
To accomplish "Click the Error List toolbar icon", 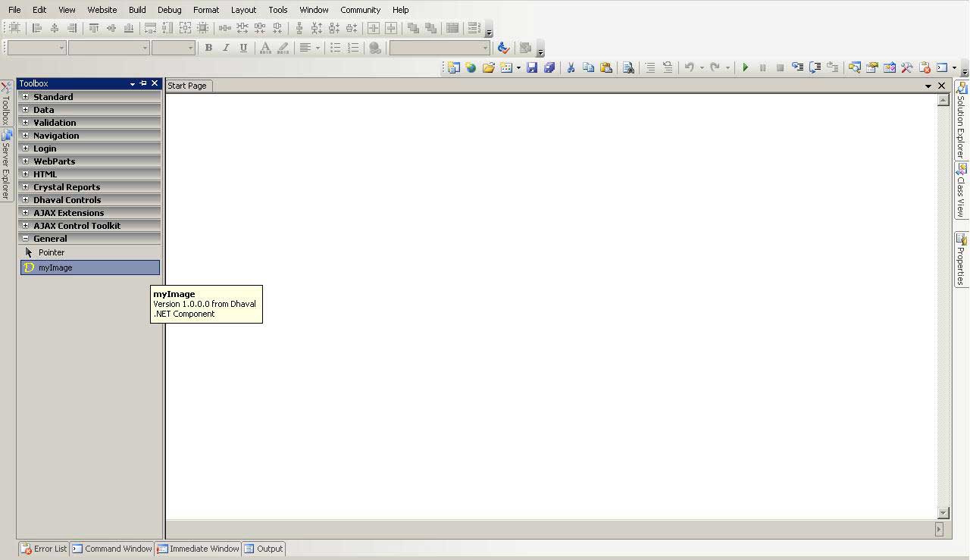I will pos(924,67).
